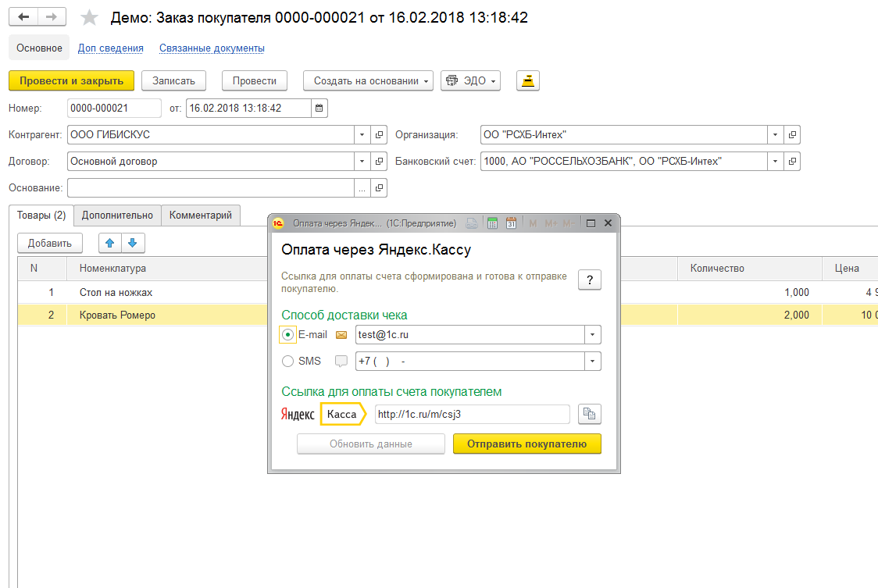
Task: Click the ellipsis button in the Основание field
Action: [362, 188]
